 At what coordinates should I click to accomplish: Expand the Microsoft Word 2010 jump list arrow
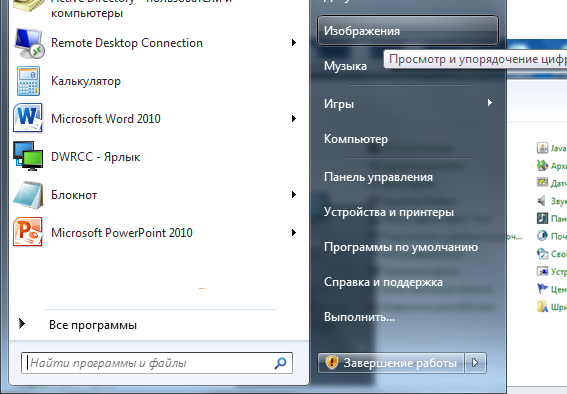pos(294,119)
